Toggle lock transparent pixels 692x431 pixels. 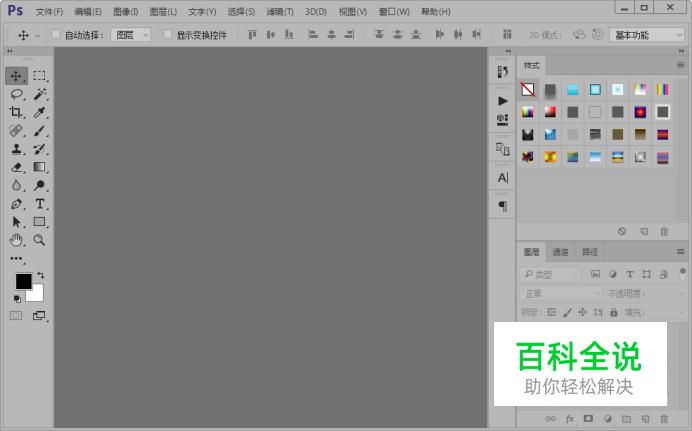(552, 312)
